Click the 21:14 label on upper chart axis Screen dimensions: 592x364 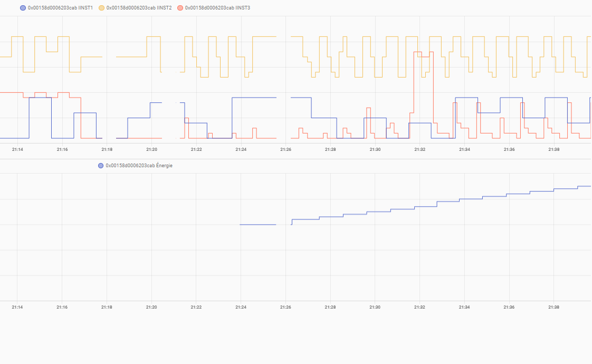[x=17, y=150]
